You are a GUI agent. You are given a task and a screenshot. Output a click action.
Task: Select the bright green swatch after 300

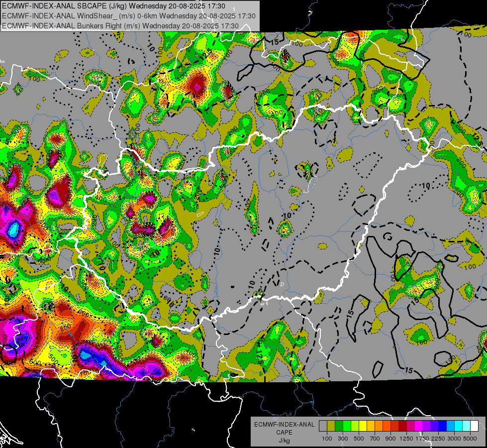(x=347, y=426)
